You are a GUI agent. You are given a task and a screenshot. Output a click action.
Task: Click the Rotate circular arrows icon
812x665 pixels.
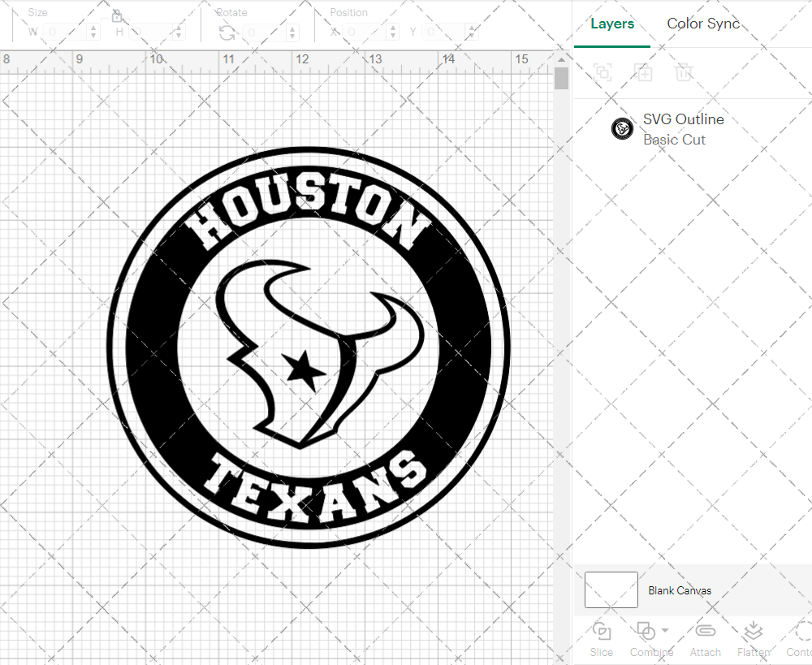tap(227, 32)
